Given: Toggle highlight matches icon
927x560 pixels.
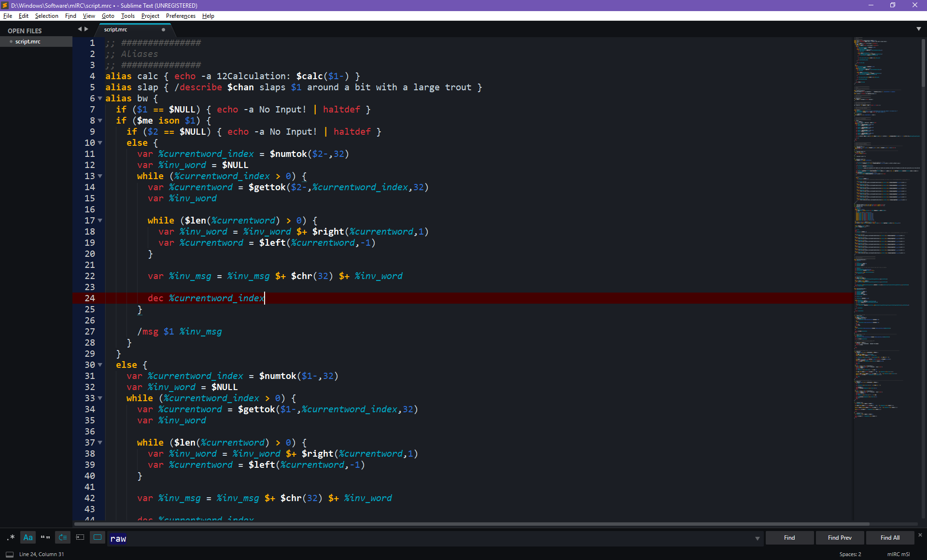Looking at the screenshot, I should click(x=98, y=537).
